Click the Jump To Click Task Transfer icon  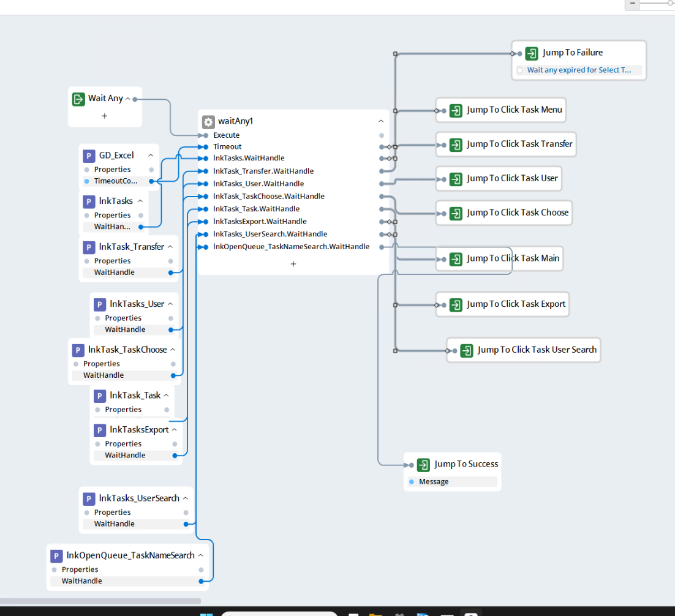point(456,145)
